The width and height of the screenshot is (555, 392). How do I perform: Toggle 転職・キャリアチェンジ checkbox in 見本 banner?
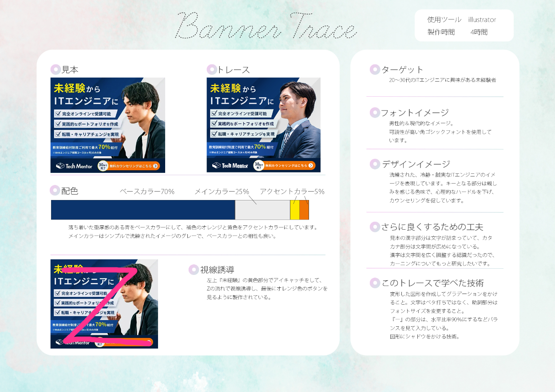(58, 133)
